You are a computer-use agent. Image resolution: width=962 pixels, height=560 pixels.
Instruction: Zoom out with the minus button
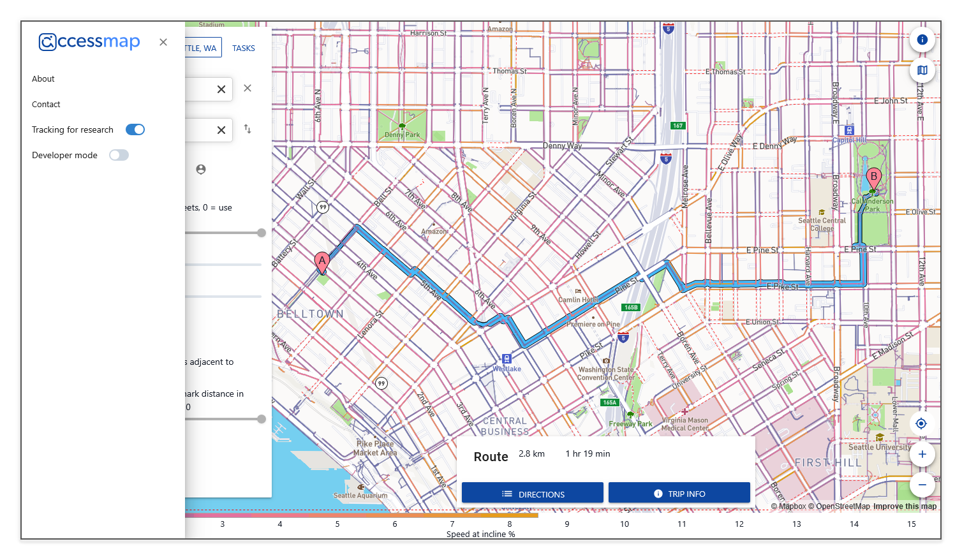(922, 485)
